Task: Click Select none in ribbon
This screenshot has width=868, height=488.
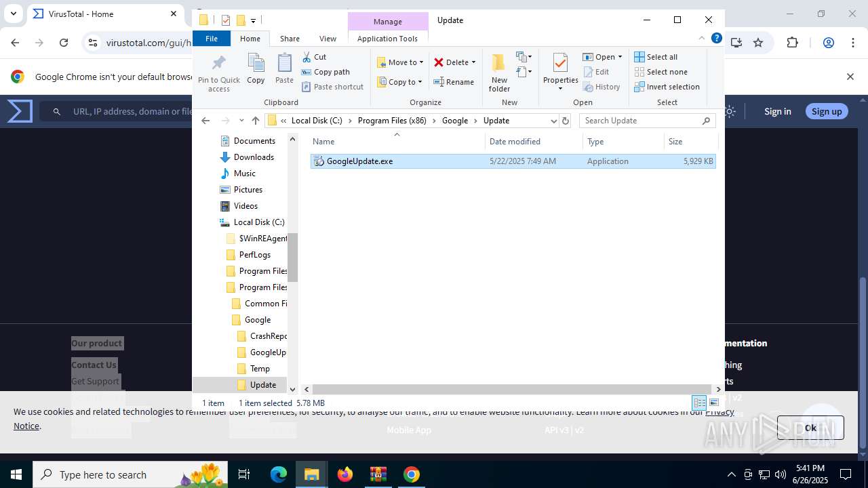Action: [x=660, y=72]
